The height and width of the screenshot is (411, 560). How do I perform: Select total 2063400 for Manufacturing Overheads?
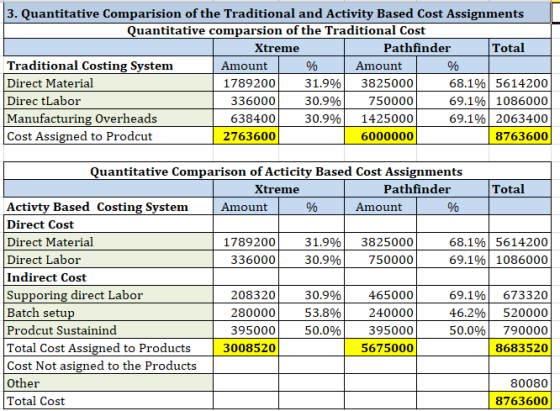pyautogui.click(x=520, y=118)
